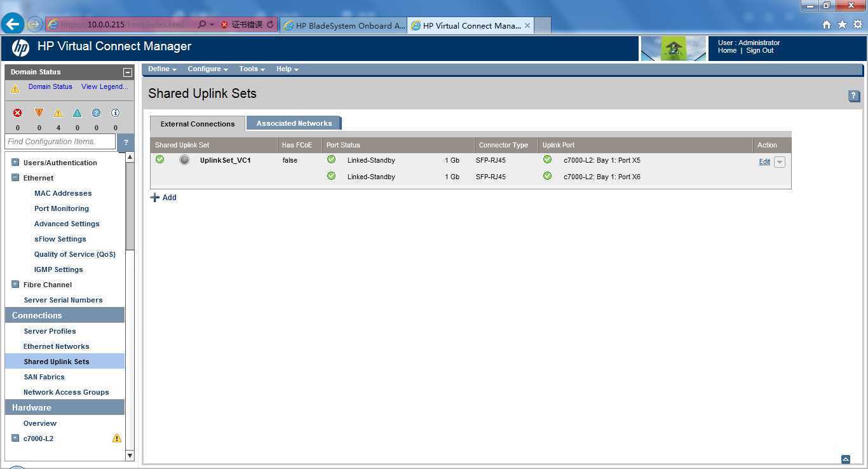Open address bar search dropdown
Image resolution: width=868 pixels, height=469 pixels.
(212, 25)
